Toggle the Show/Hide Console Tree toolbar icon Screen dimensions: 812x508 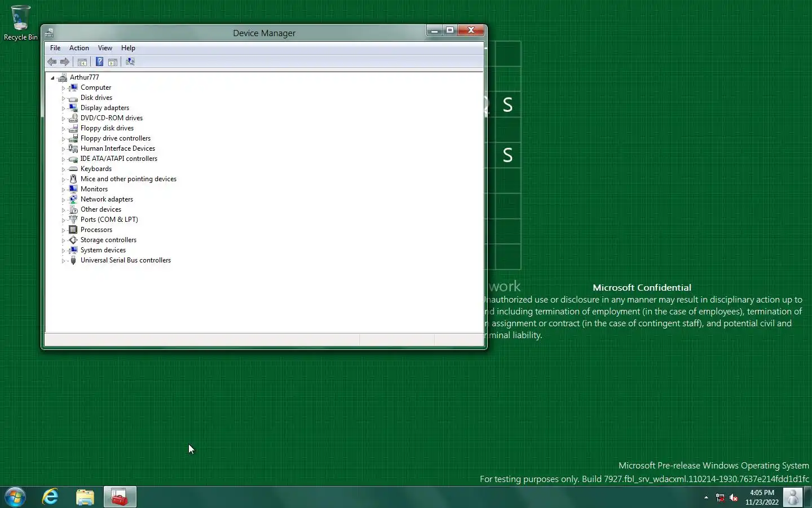pos(82,62)
